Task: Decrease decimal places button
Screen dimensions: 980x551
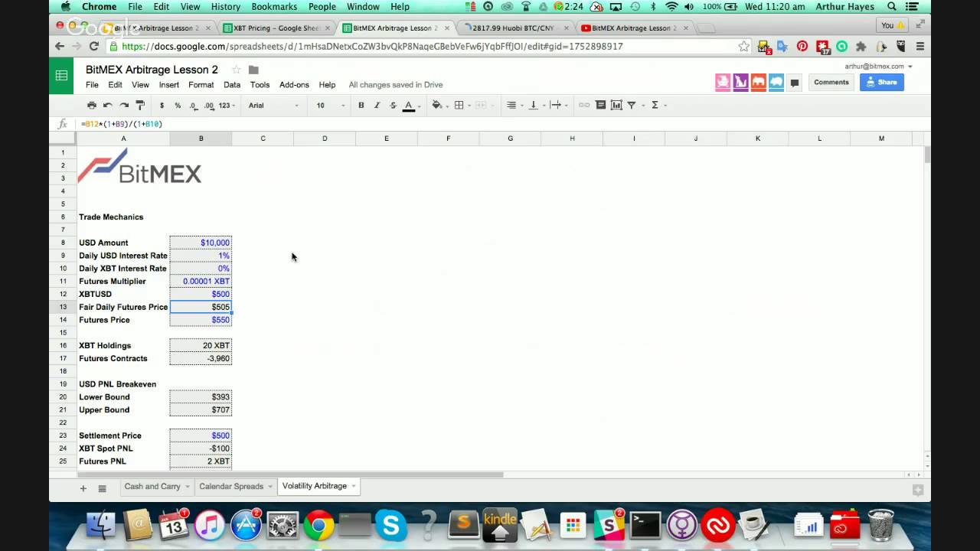Action: [194, 106]
